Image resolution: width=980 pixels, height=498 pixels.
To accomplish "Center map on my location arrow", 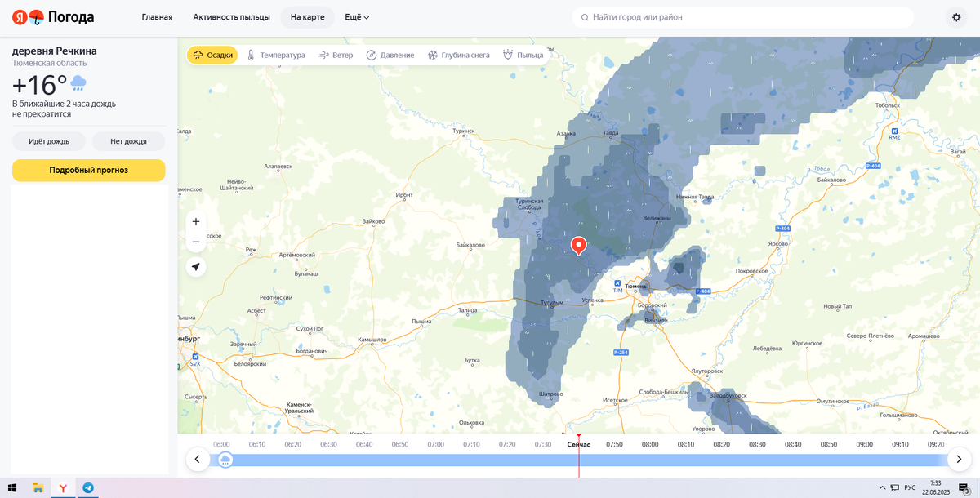I will (196, 267).
